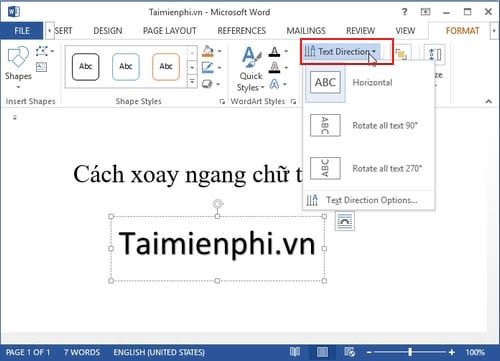Switch to Print Layout view
Screen dimensions: 500x361
pos(322,352)
